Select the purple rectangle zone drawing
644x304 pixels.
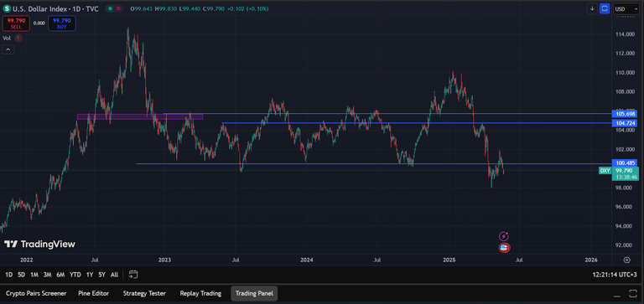pyautogui.click(x=140, y=116)
